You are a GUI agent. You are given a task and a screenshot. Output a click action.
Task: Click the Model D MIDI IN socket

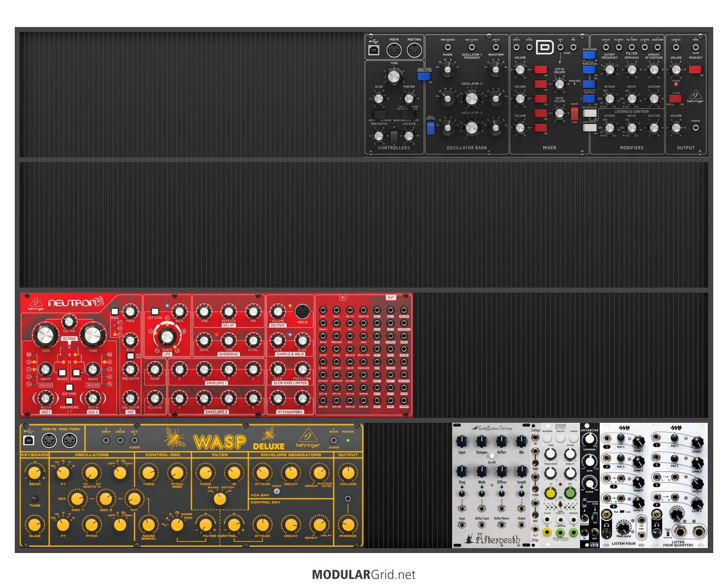394,50
